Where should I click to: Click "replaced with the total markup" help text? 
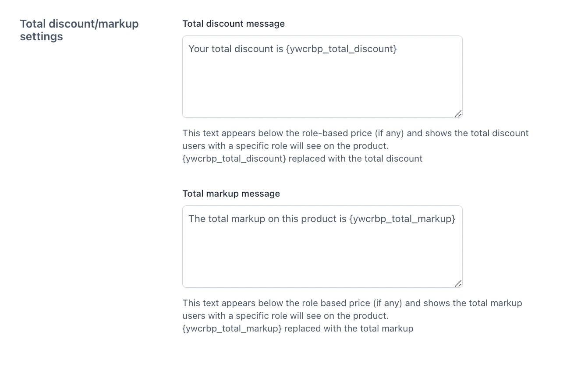coord(349,328)
